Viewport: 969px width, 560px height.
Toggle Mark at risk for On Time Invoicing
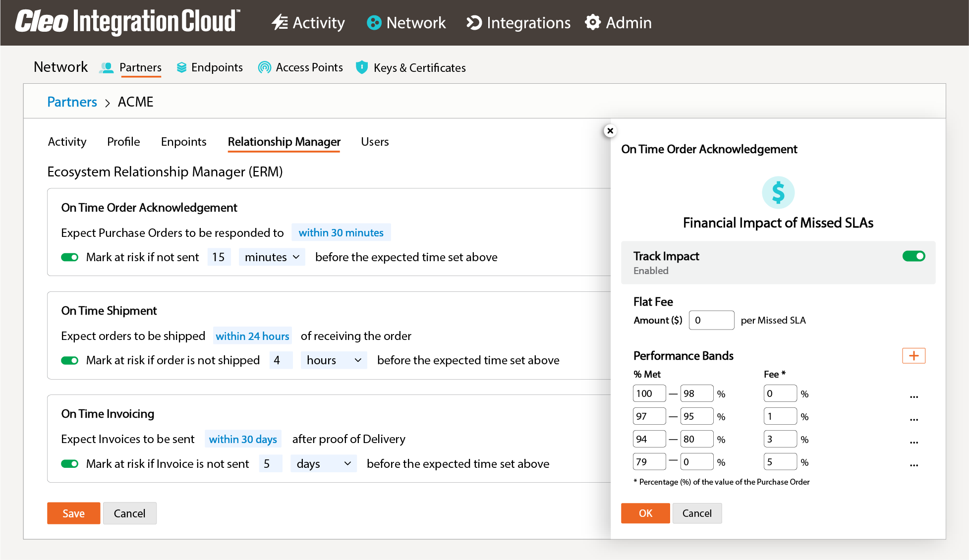[70, 464]
